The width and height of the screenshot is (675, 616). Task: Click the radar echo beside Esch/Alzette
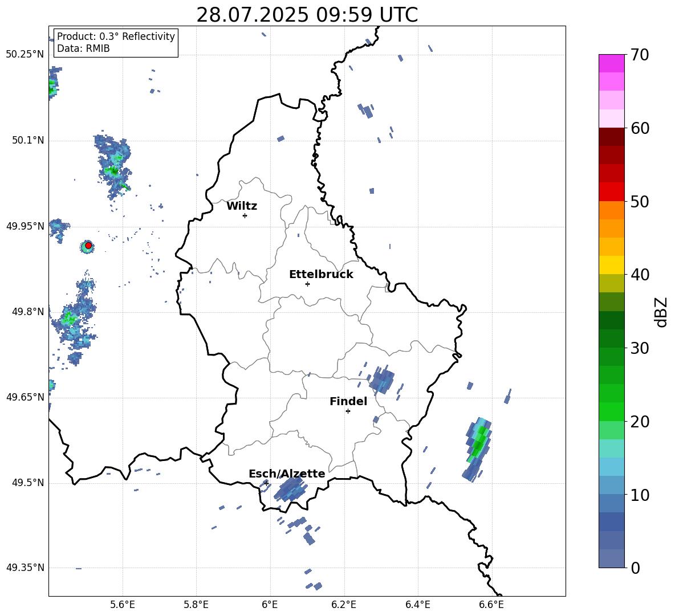pos(291,489)
